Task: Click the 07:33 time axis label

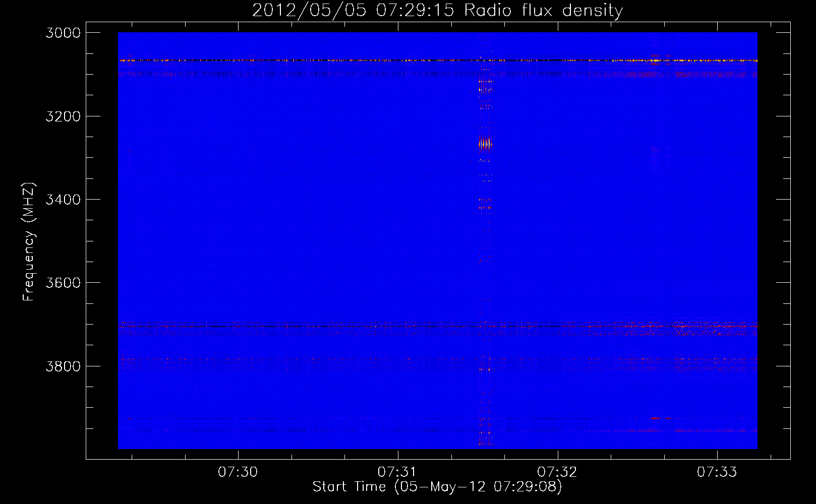Action: pos(717,472)
